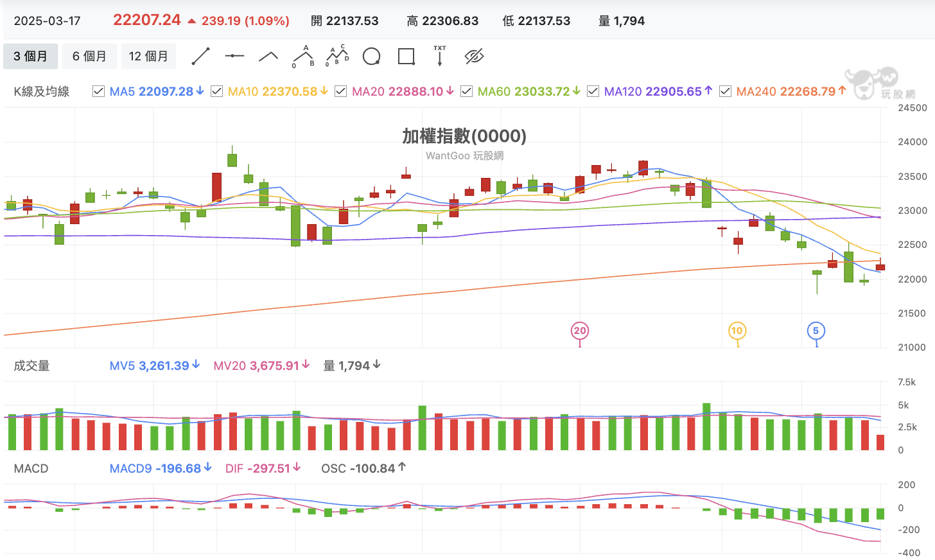Click the MACD section label
This screenshot has width=935, height=560.
[31, 468]
